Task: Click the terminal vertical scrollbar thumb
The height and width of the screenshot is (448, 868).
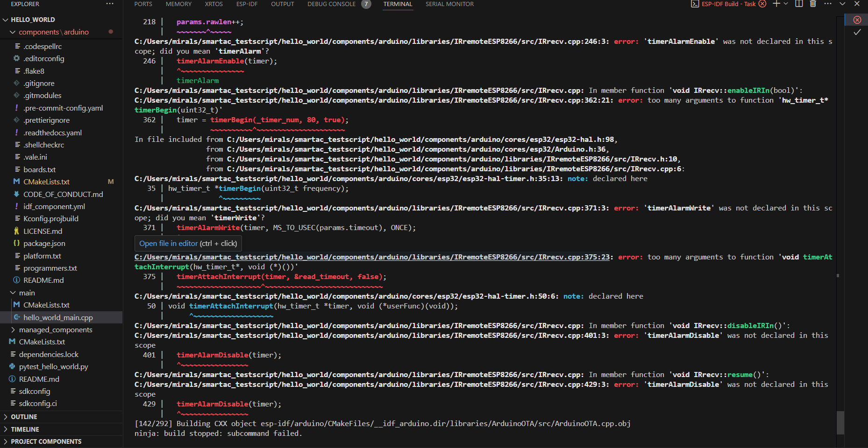Action: pyautogui.click(x=840, y=423)
